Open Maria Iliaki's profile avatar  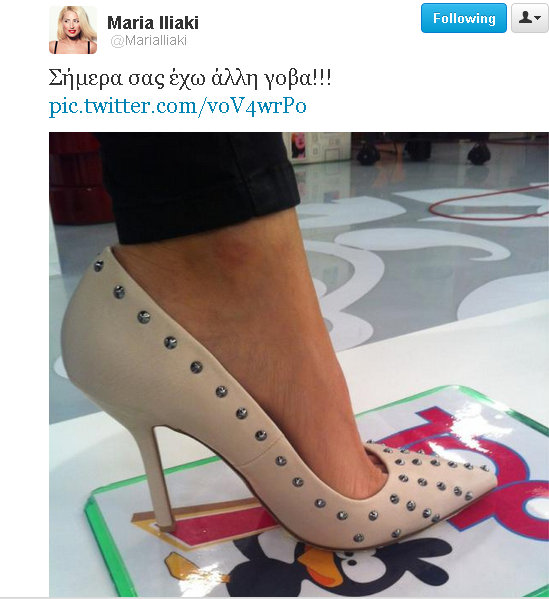pos(73,30)
